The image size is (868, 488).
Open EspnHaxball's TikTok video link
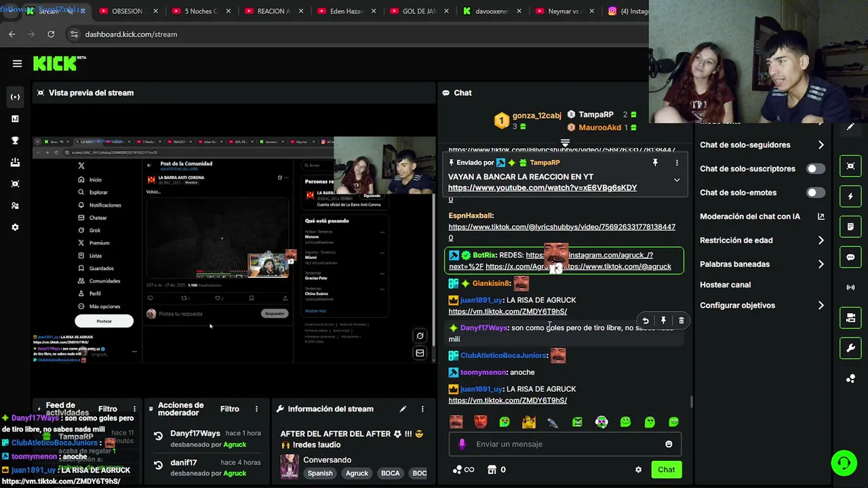pos(561,232)
